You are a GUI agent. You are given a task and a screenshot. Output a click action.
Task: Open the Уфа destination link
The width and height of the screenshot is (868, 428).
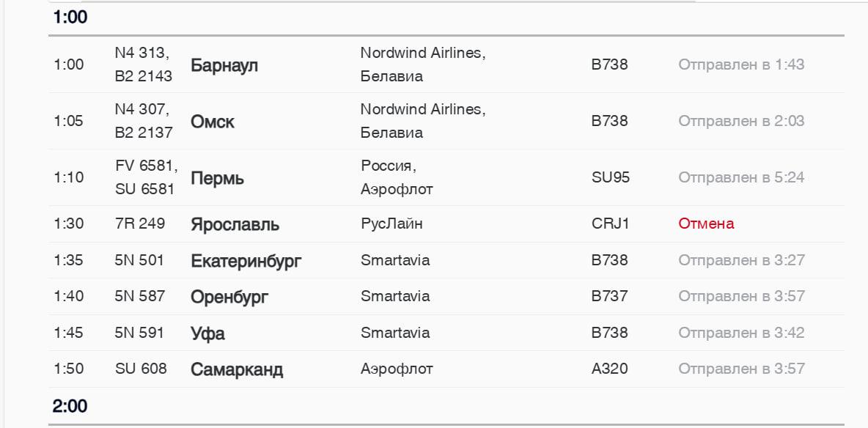click(207, 333)
